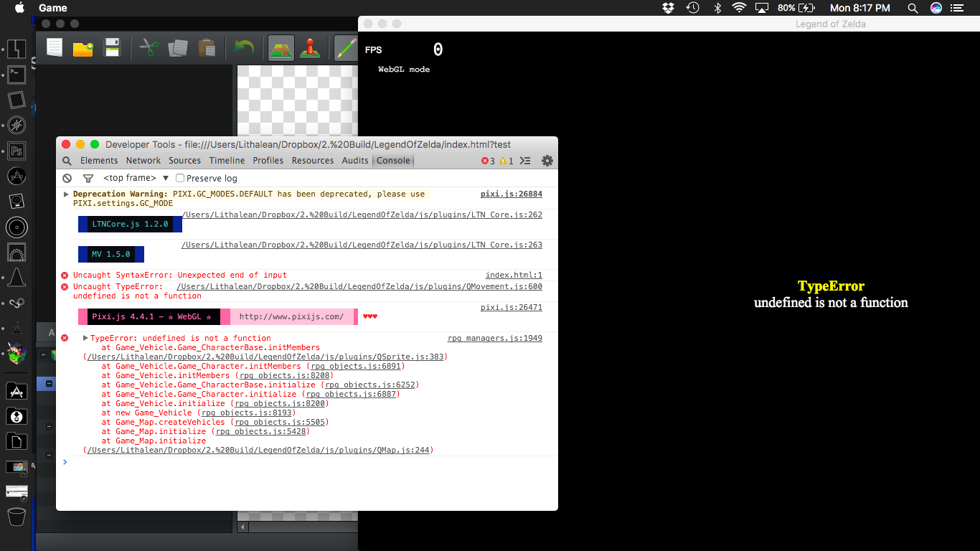980x551 pixels.
Task: Switch to Map editing mode
Action: tap(281, 48)
